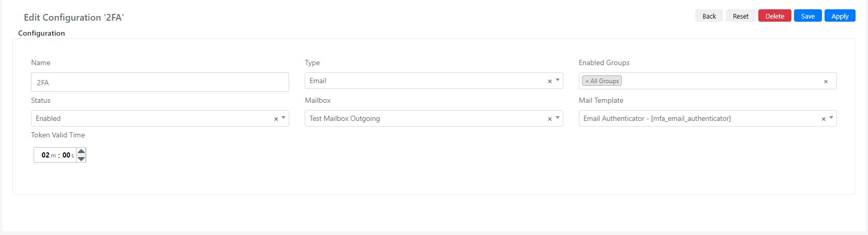Clear all Enabled Groups entries
868x235 pixels.
tap(826, 82)
